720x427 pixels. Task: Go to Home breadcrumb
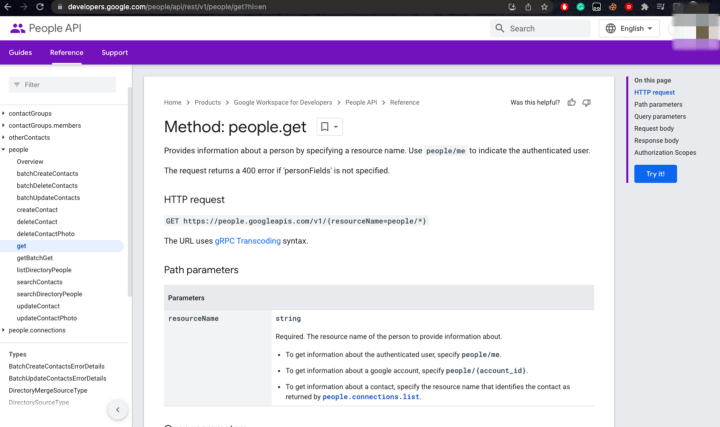pyautogui.click(x=173, y=102)
